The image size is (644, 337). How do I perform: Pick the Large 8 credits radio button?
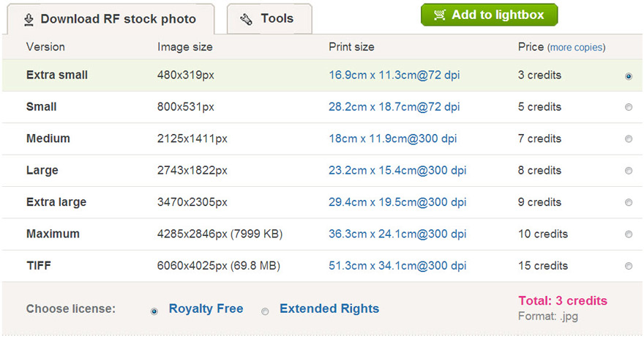tap(629, 171)
